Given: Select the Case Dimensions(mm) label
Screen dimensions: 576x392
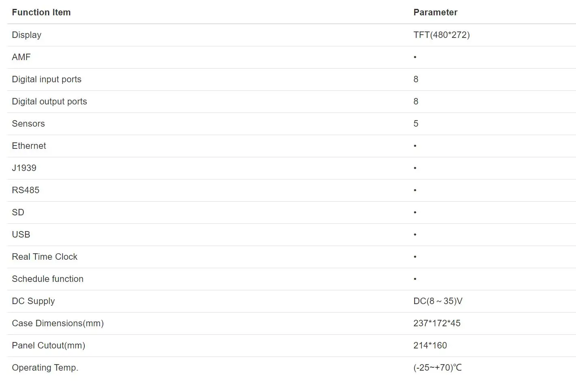Looking at the screenshot, I should [x=58, y=323].
